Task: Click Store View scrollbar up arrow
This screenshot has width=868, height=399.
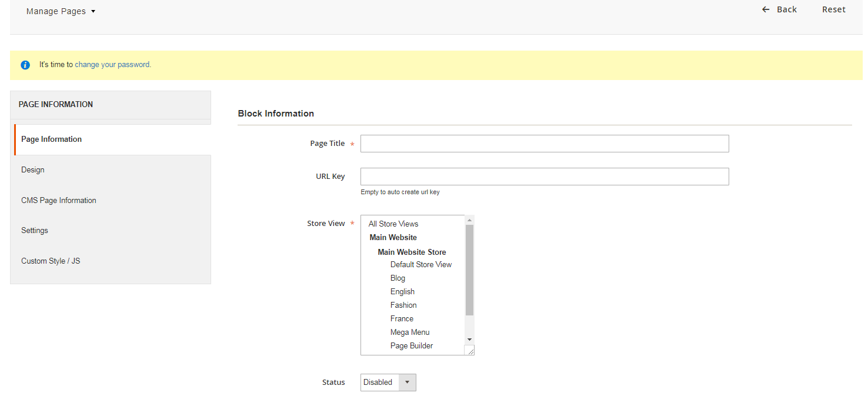Action: click(469, 220)
